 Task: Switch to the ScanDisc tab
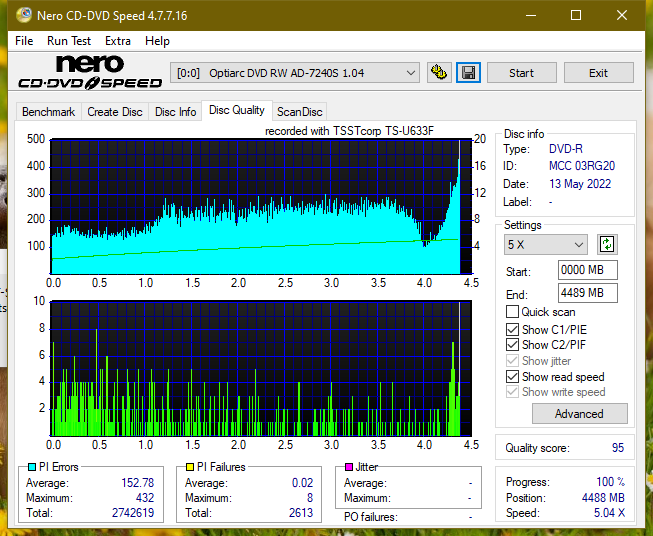coord(299,112)
